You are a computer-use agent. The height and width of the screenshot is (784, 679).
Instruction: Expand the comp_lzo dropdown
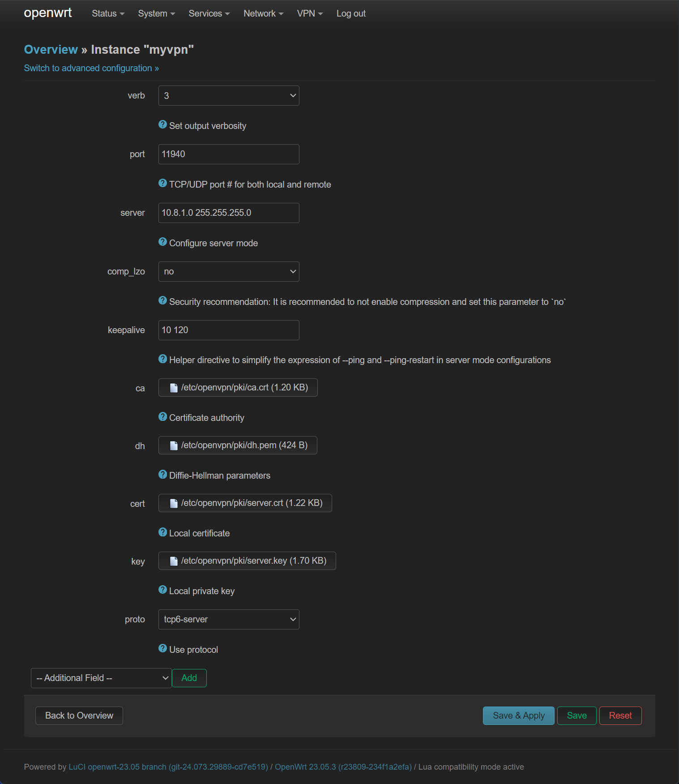pyautogui.click(x=229, y=272)
